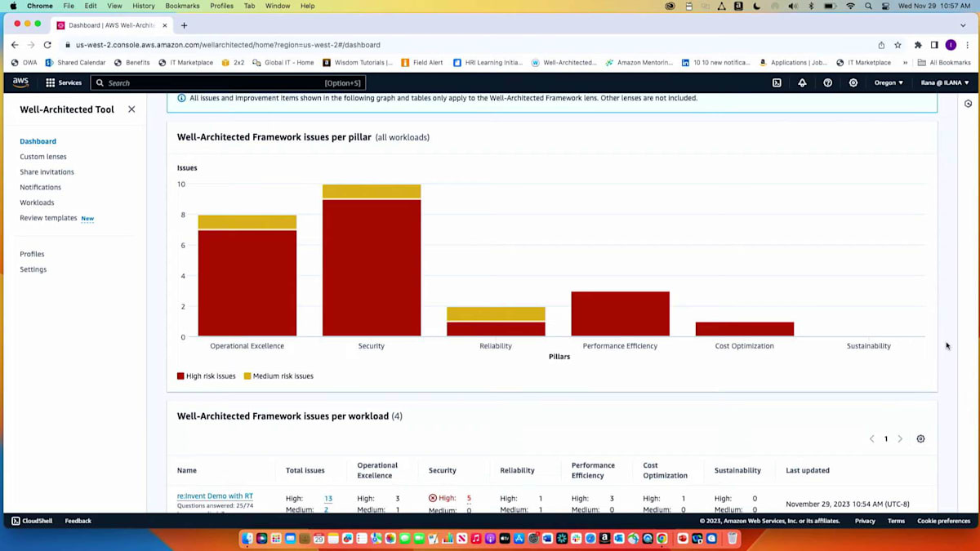This screenshot has width=980, height=551.
Task: Click the info circle in the banner
Action: click(181, 98)
